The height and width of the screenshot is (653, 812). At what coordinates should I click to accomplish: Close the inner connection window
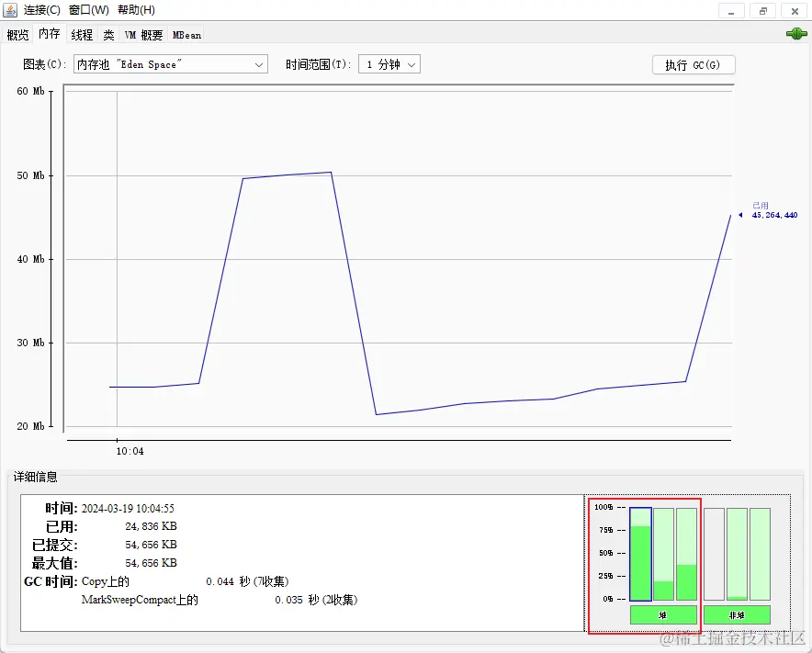click(795, 11)
